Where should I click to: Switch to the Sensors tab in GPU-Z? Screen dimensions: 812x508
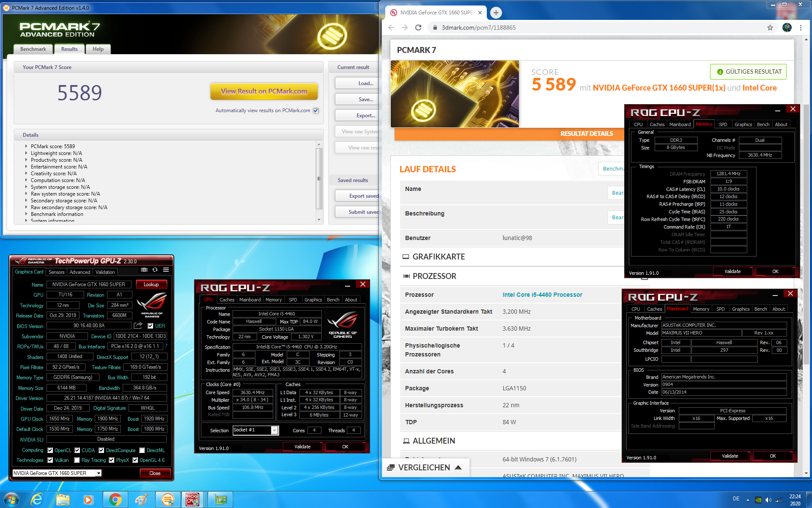pyautogui.click(x=56, y=272)
